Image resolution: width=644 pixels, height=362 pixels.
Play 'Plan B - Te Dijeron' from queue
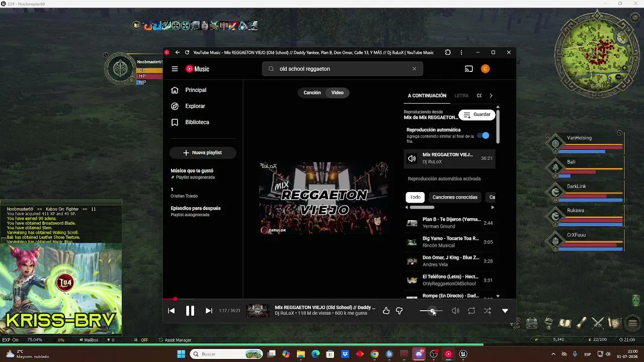[450, 223]
